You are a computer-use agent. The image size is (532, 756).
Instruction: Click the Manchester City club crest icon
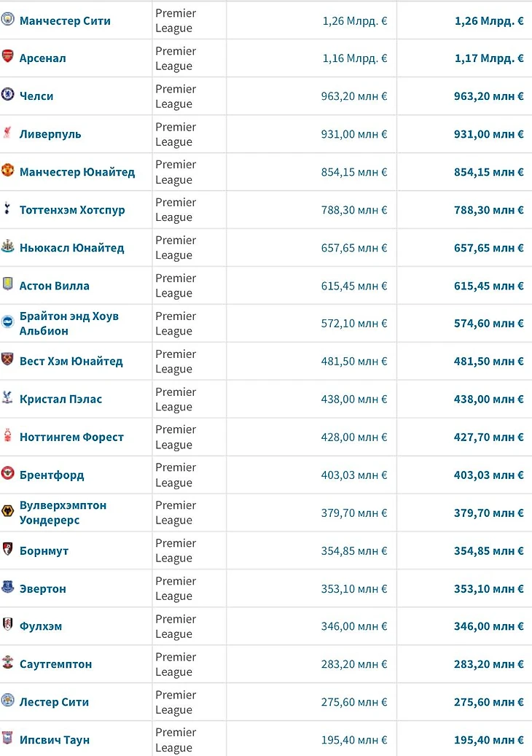click(8, 20)
